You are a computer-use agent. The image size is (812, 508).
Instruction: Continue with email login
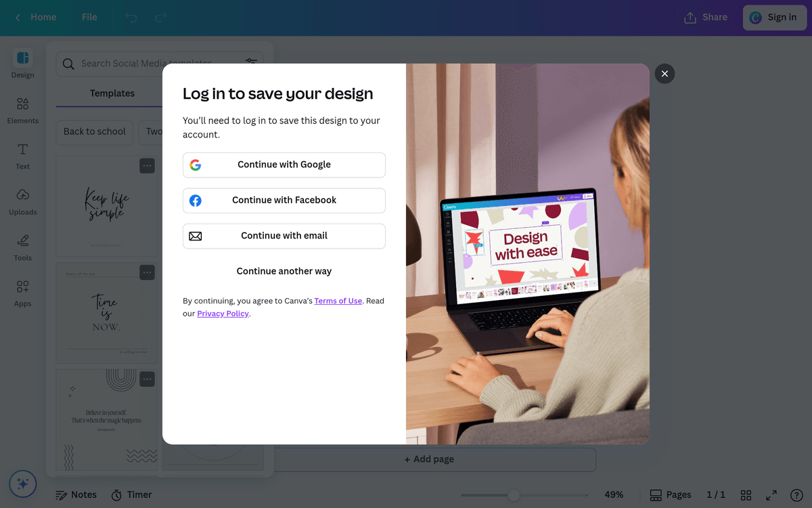(284, 236)
